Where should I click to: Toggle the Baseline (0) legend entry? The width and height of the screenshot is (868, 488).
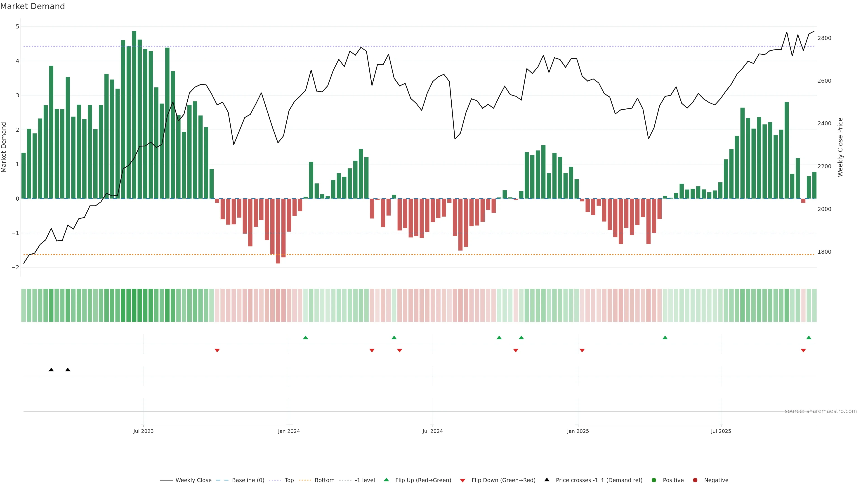pyautogui.click(x=248, y=480)
